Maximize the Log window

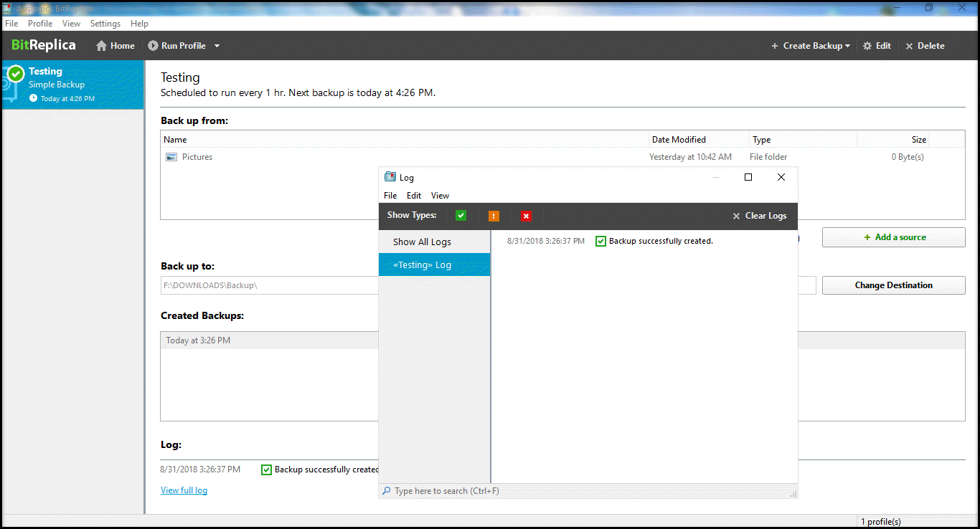pyautogui.click(x=748, y=177)
